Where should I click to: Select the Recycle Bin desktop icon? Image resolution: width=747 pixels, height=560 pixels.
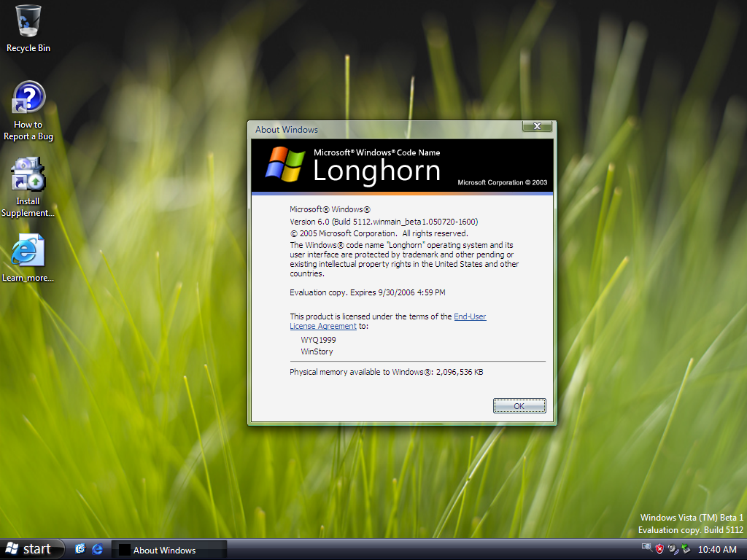[x=28, y=28]
